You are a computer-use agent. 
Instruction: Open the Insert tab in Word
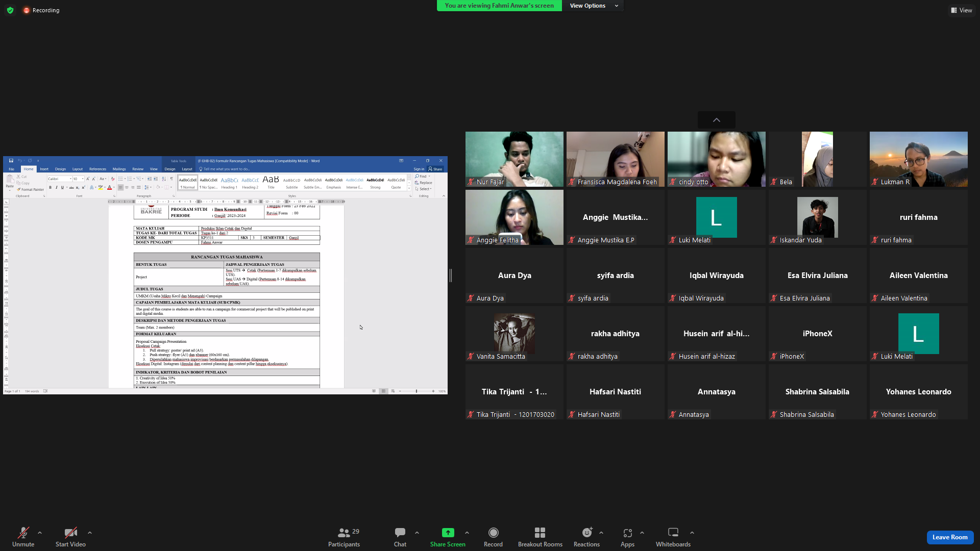click(x=44, y=169)
